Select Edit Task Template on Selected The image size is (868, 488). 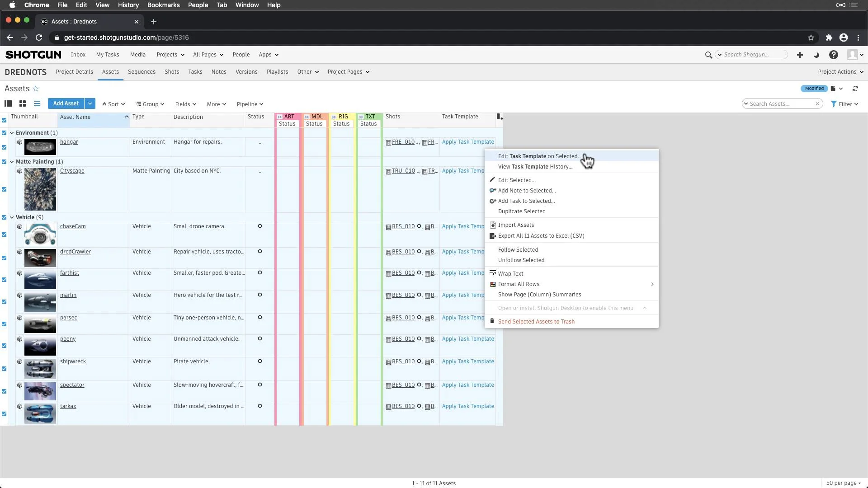539,155
